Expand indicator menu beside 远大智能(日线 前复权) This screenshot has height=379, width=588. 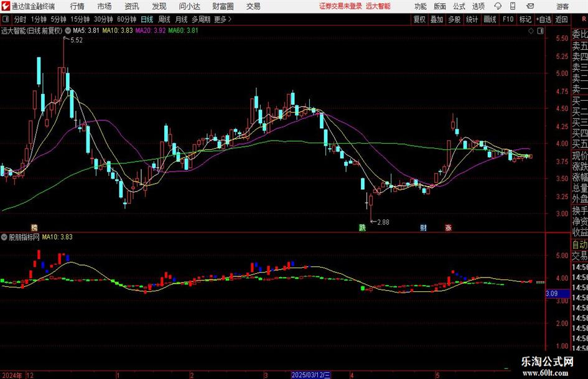pos(68,30)
